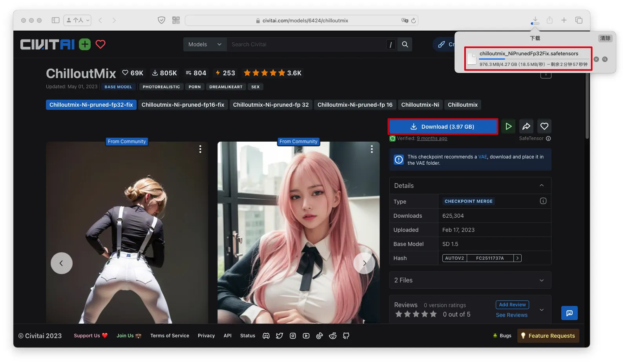Click the Support Us footer link
The width and height of the screenshot is (630, 364).
pyautogui.click(x=91, y=336)
